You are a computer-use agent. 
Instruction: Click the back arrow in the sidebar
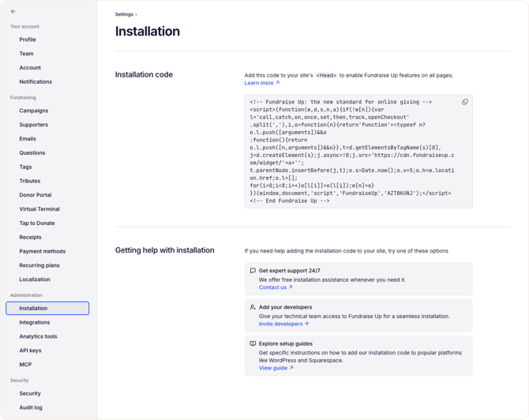[13, 12]
